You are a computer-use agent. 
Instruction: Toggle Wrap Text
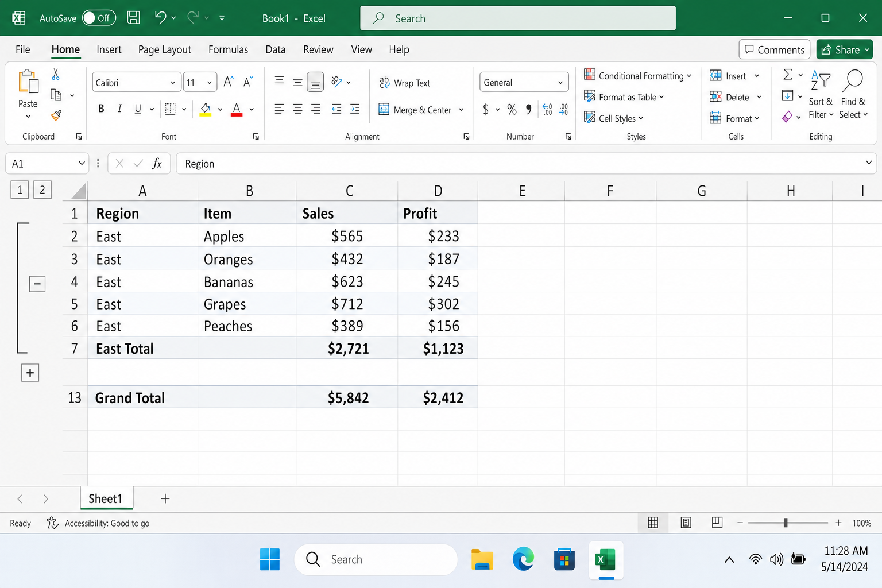point(405,83)
